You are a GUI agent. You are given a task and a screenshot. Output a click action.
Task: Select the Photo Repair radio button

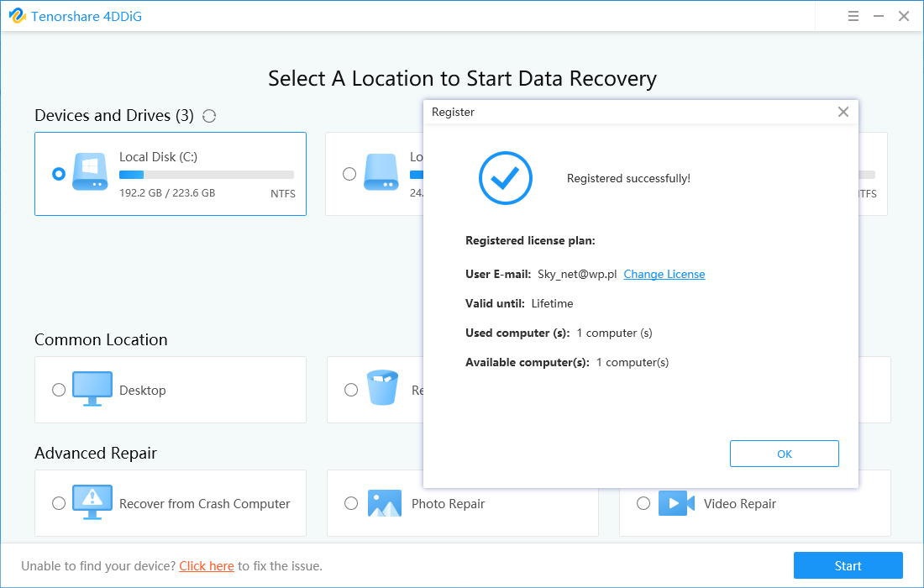351,503
